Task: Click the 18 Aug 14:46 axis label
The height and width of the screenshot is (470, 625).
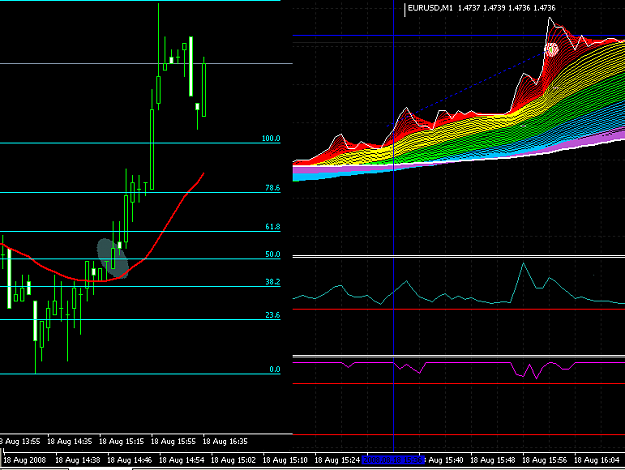Action: 130,460
